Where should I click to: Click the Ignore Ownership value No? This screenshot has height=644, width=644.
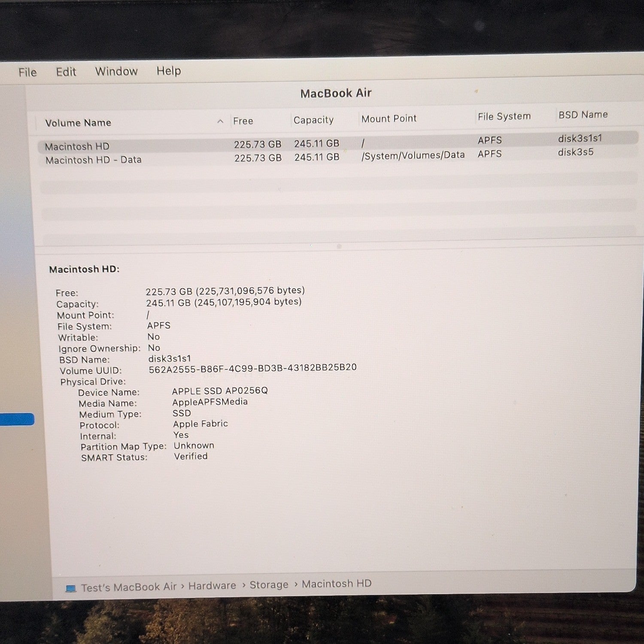click(x=154, y=348)
